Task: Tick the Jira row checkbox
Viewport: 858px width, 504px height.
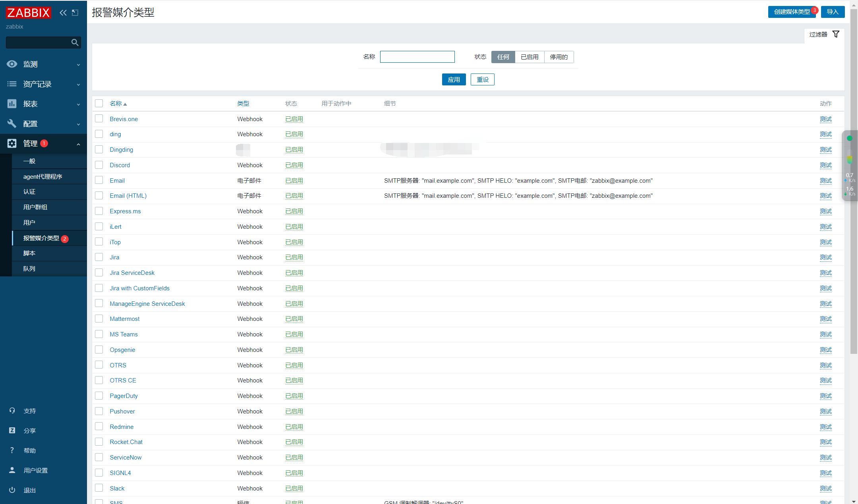Action: pyautogui.click(x=99, y=257)
